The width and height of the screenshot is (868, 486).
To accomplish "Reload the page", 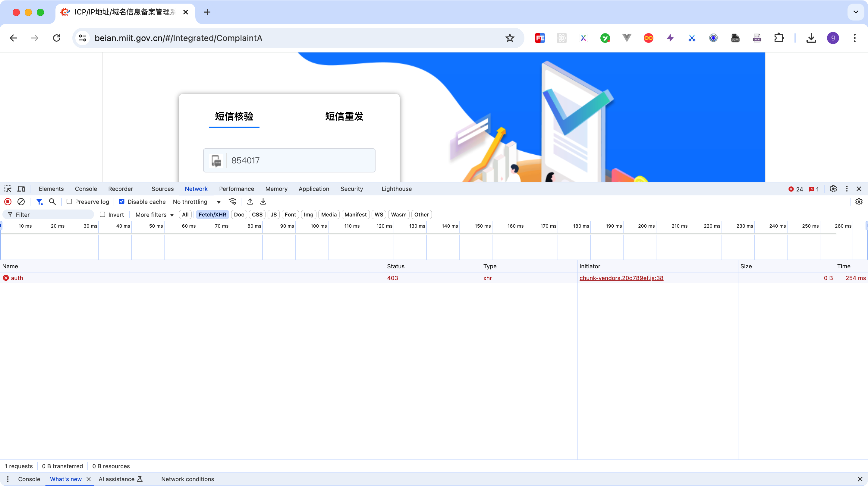I will click(x=57, y=38).
